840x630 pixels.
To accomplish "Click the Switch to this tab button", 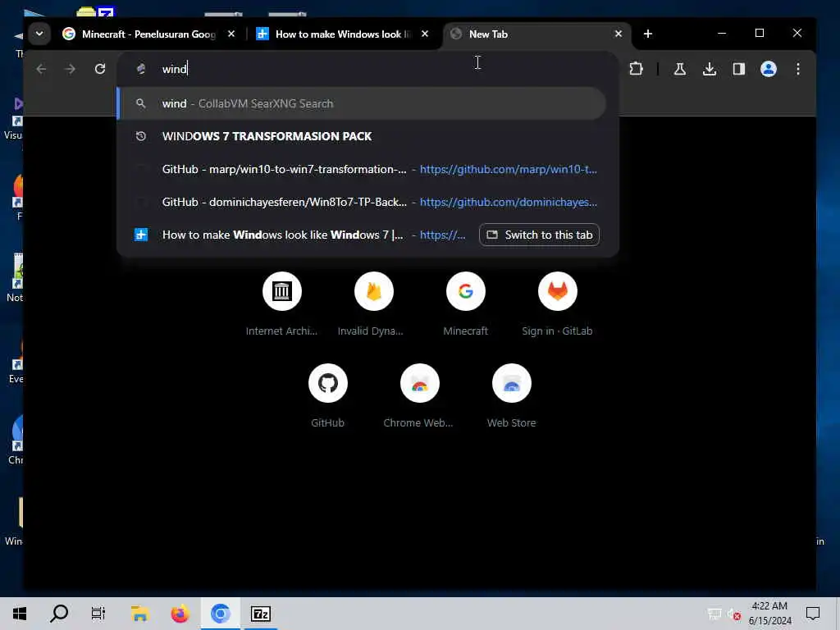I will pyautogui.click(x=539, y=235).
